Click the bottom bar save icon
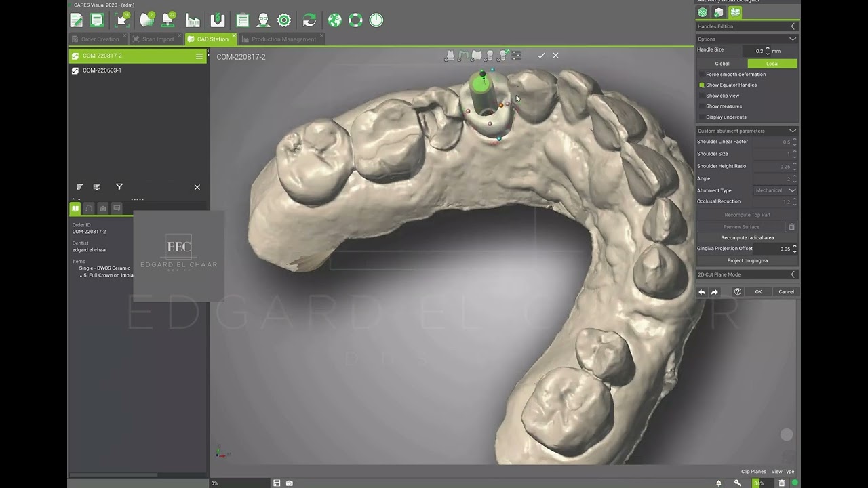 277,483
